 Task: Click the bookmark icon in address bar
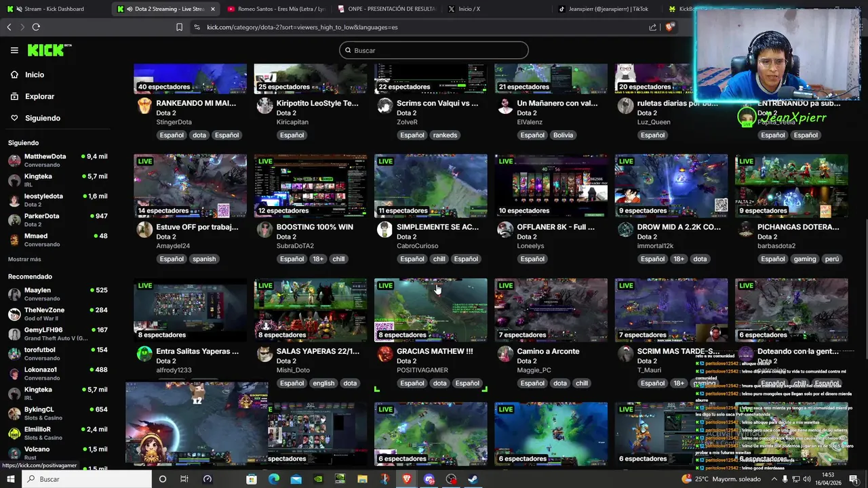[x=179, y=27]
